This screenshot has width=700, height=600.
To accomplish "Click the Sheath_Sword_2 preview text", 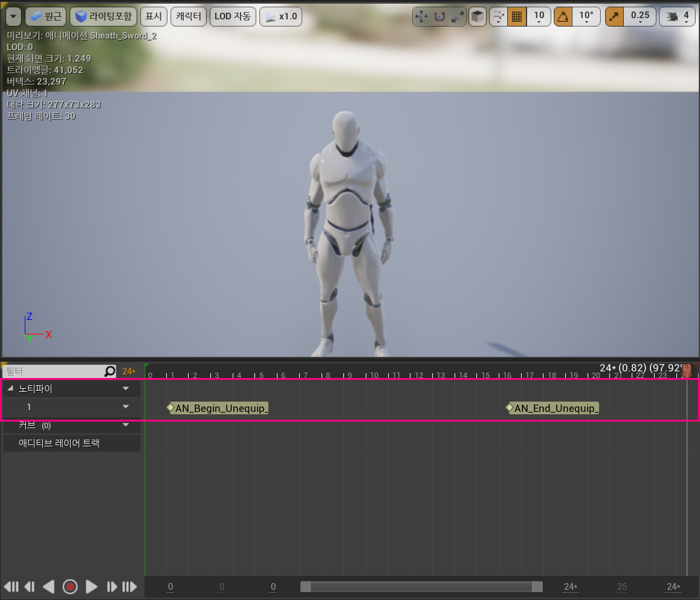I will pyautogui.click(x=123, y=36).
